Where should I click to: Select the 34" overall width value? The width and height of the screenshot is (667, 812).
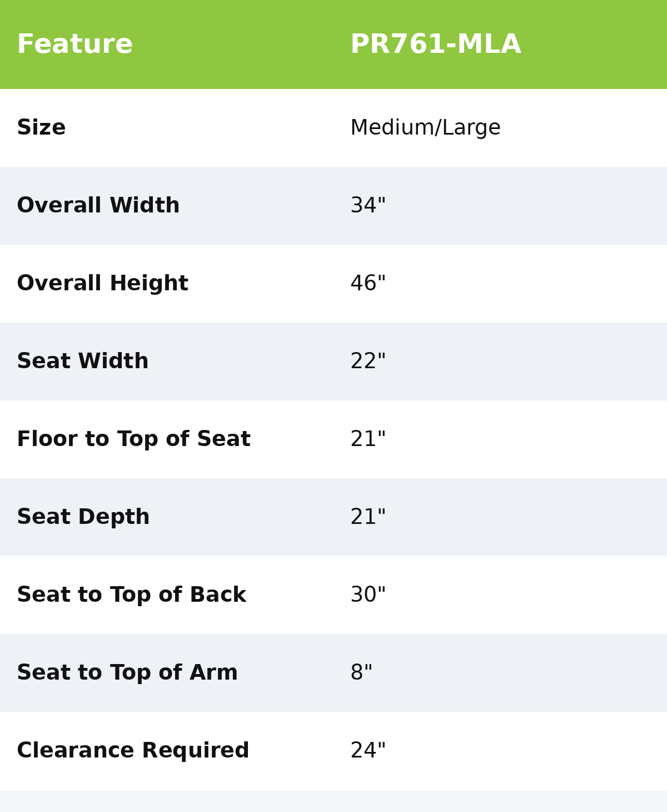(368, 206)
